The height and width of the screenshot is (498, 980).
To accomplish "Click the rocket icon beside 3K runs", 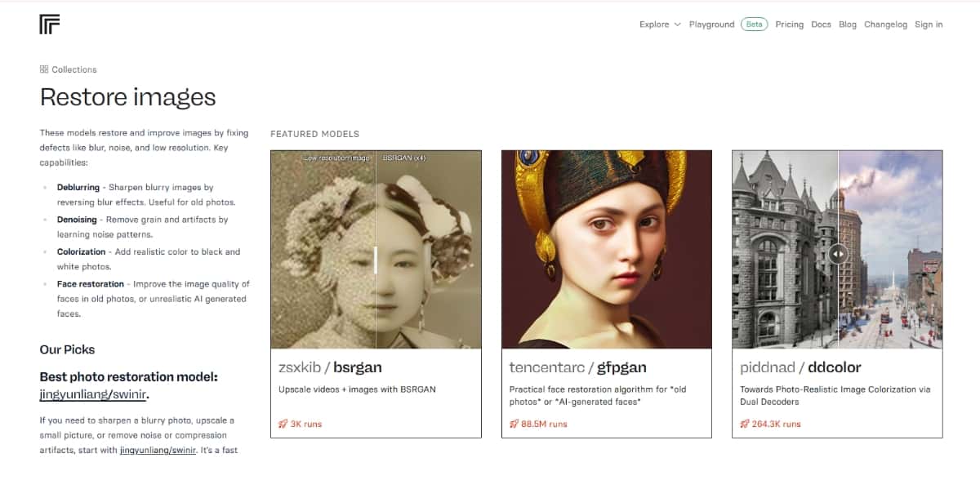I will click(283, 424).
